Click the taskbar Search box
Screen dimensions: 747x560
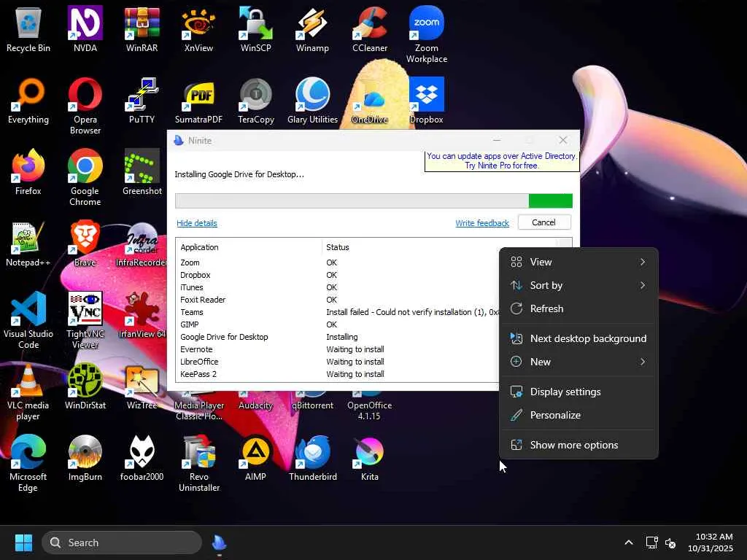pyautogui.click(x=122, y=542)
